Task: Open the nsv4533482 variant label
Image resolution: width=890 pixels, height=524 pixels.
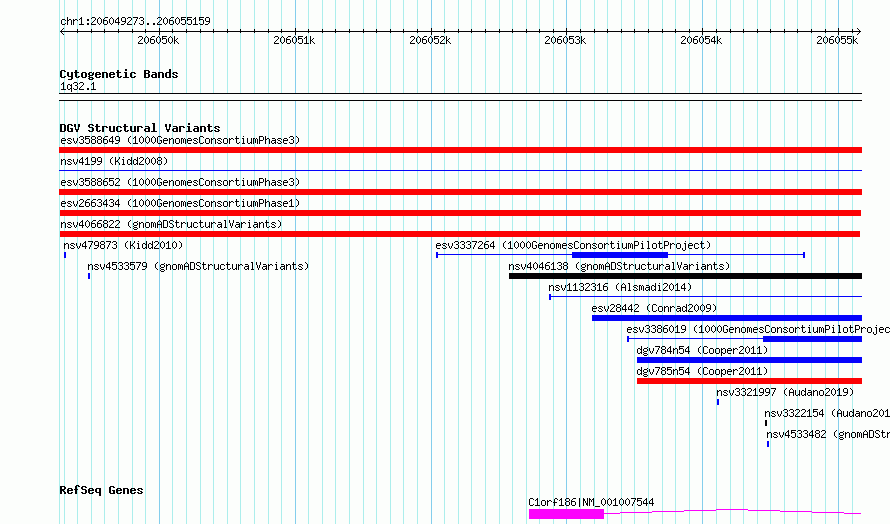Action: 828,434
